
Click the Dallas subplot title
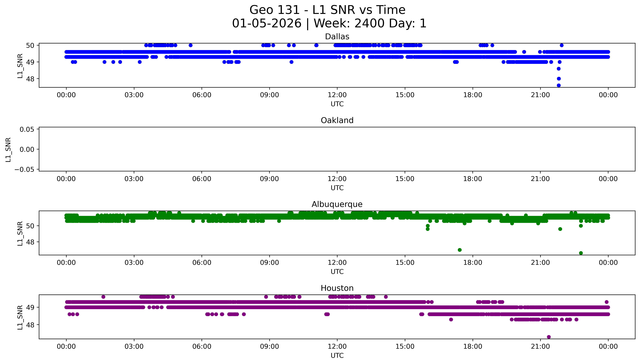coord(337,37)
